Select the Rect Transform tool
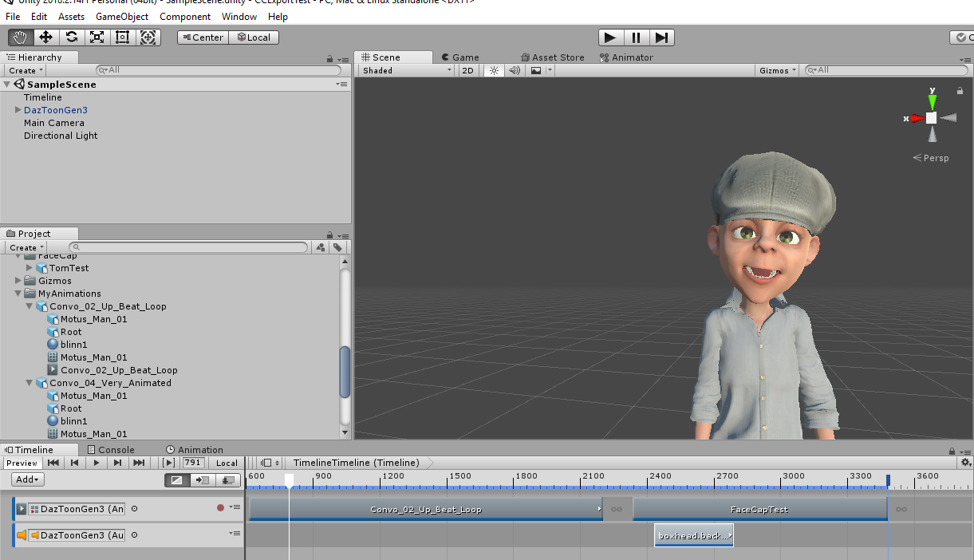 click(122, 37)
